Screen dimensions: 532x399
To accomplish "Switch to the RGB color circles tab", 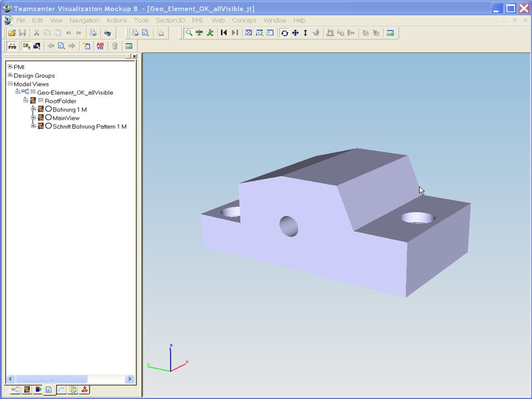I will [38, 390].
